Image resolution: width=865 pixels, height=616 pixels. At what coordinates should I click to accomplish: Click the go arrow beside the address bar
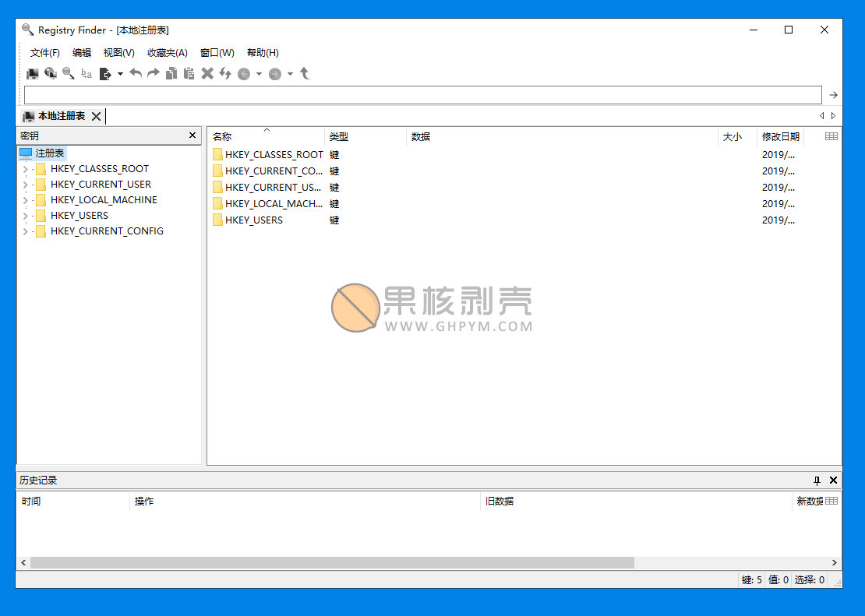[833, 96]
